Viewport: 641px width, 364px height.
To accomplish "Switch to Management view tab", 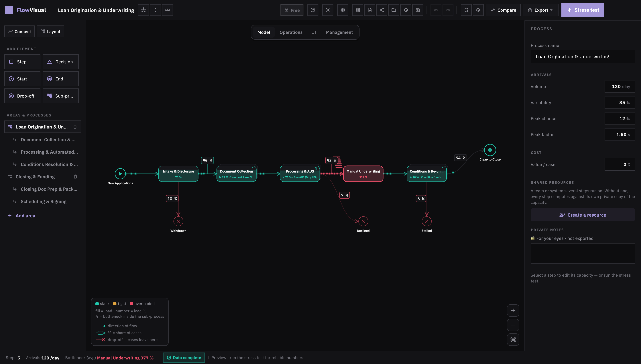I will click(339, 32).
